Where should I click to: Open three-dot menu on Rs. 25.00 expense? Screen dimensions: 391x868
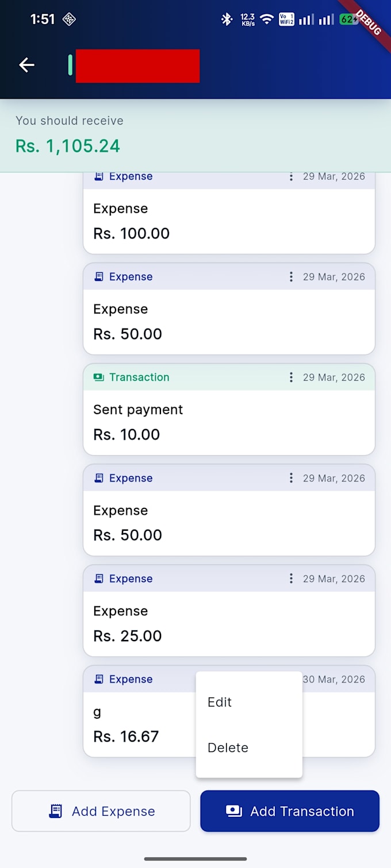pyautogui.click(x=291, y=578)
